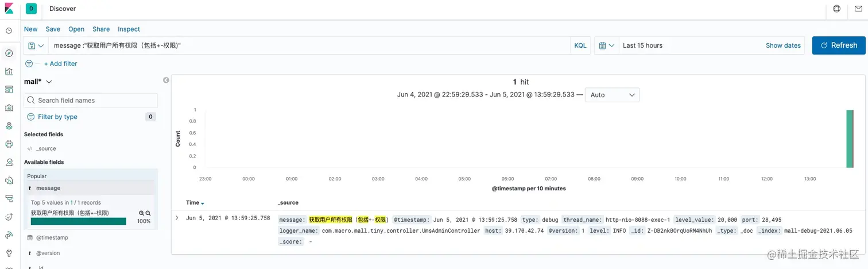Switch query language via KQL
This screenshot has height=269, width=868.
580,45
